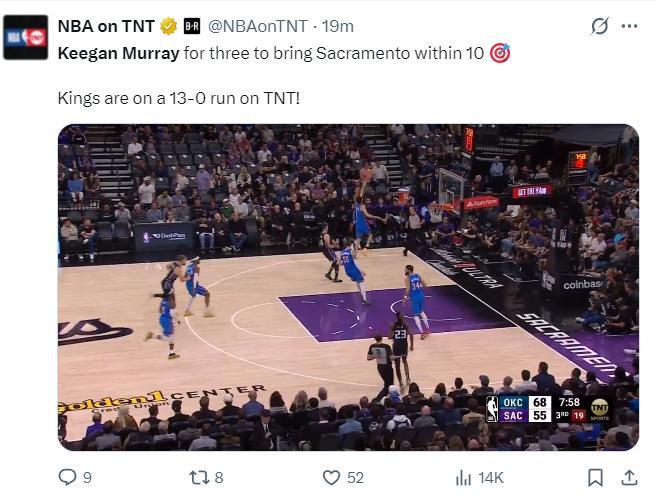Reply to the tweet via comment icon

click(x=67, y=477)
